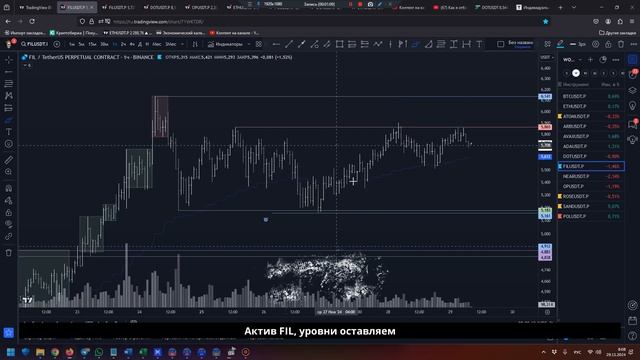Activate the zoom in tool
This screenshot has width=640, height=360.
click(9, 172)
